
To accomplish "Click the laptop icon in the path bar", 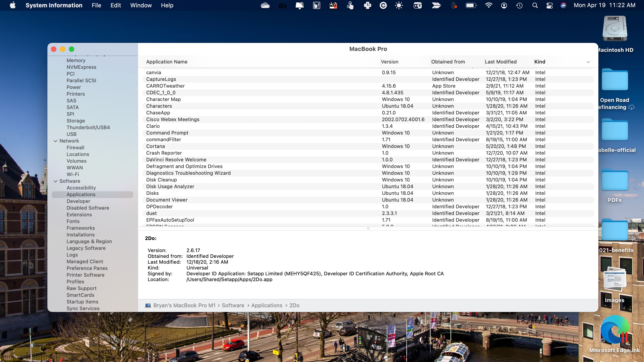I will [x=148, y=305].
